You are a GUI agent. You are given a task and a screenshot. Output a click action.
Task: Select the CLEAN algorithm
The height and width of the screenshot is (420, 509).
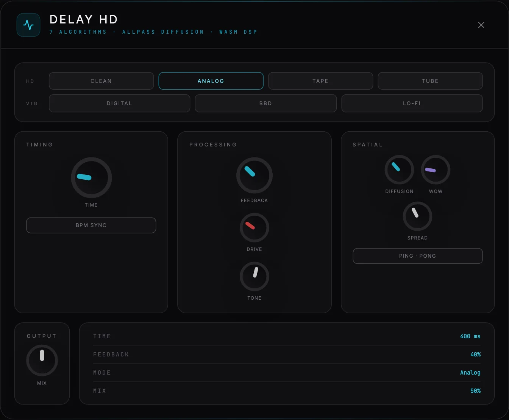click(101, 81)
